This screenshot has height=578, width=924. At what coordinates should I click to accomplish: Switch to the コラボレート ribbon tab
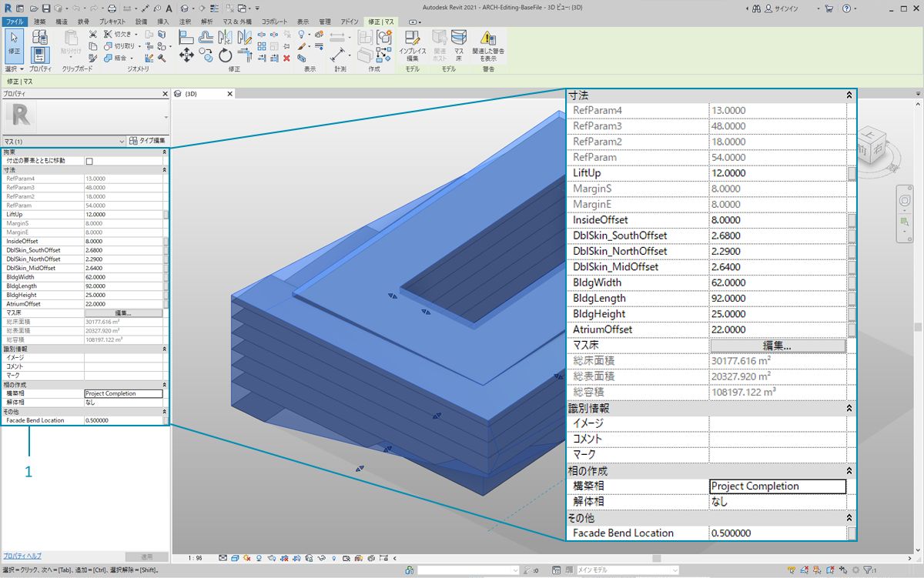(276, 22)
